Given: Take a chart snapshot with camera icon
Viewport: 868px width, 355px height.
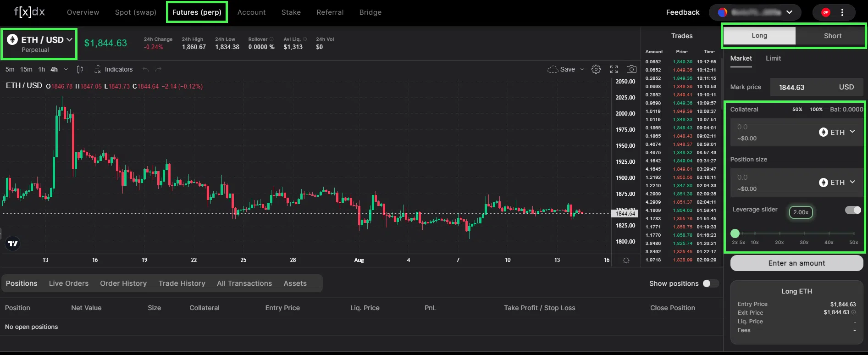Looking at the screenshot, I should tap(631, 69).
